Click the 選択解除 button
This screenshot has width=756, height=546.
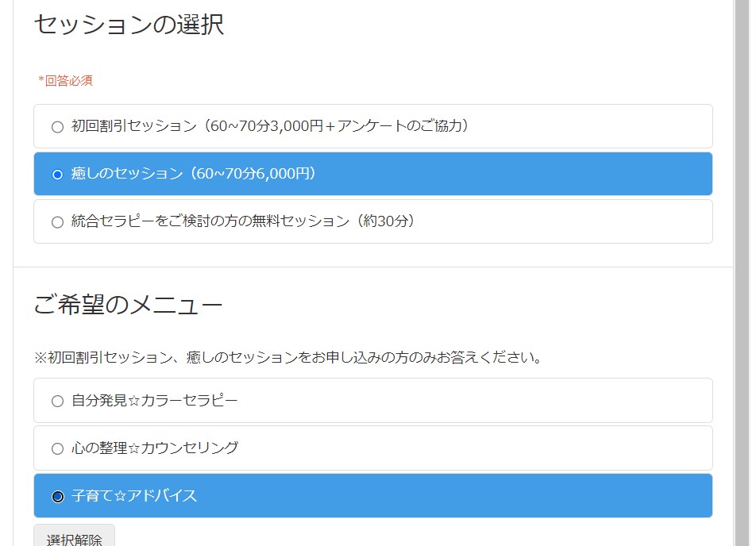click(x=75, y=537)
